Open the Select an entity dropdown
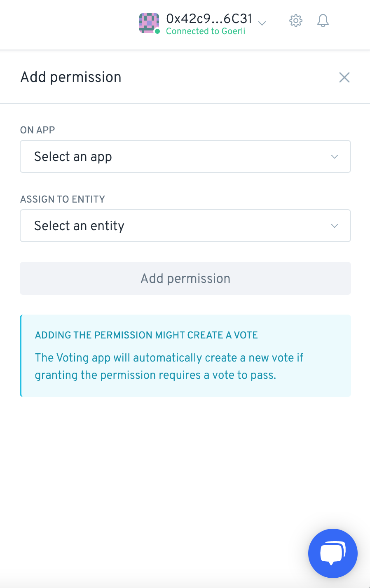The image size is (370, 588). click(185, 226)
